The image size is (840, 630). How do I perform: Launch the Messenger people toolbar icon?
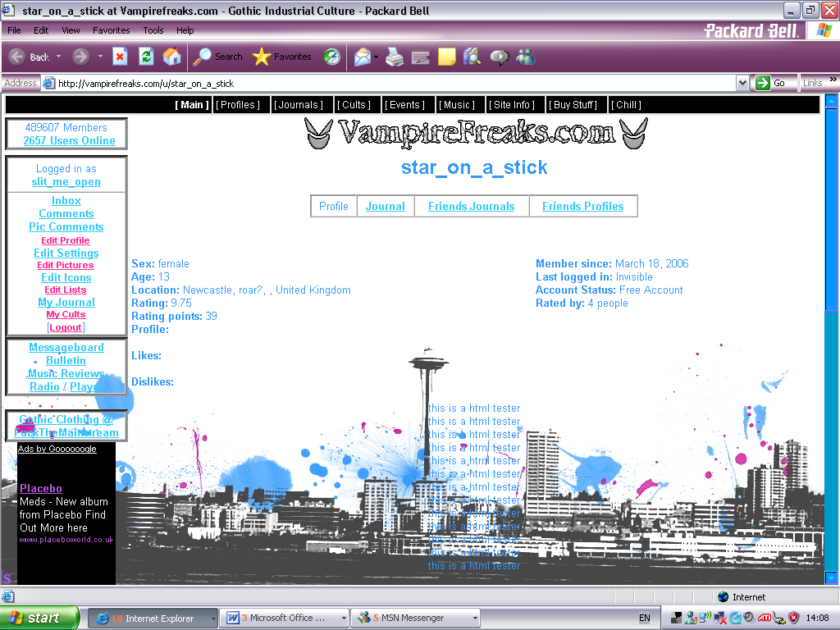coord(526,57)
